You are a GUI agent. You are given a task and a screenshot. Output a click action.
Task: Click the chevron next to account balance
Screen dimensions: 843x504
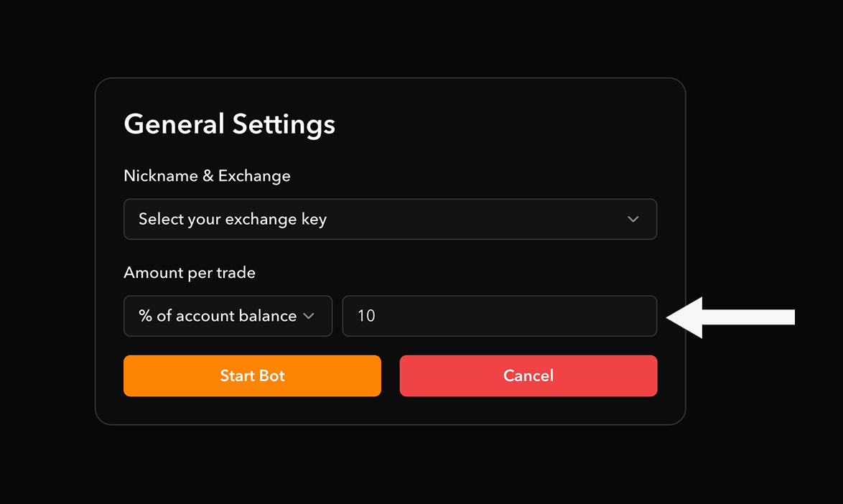[x=309, y=316]
